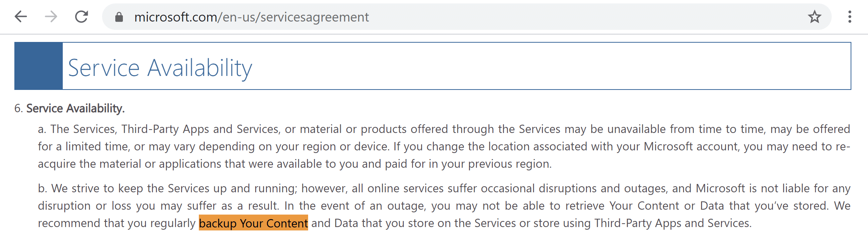Click the large Service Availability banner title
This screenshot has height=238, width=868.
coord(160,68)
